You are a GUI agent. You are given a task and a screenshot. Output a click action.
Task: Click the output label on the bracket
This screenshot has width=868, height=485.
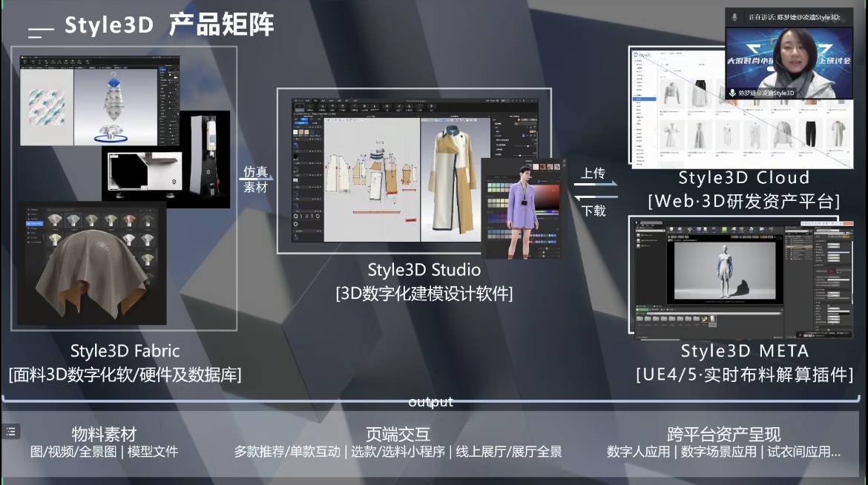coord(431,402)
